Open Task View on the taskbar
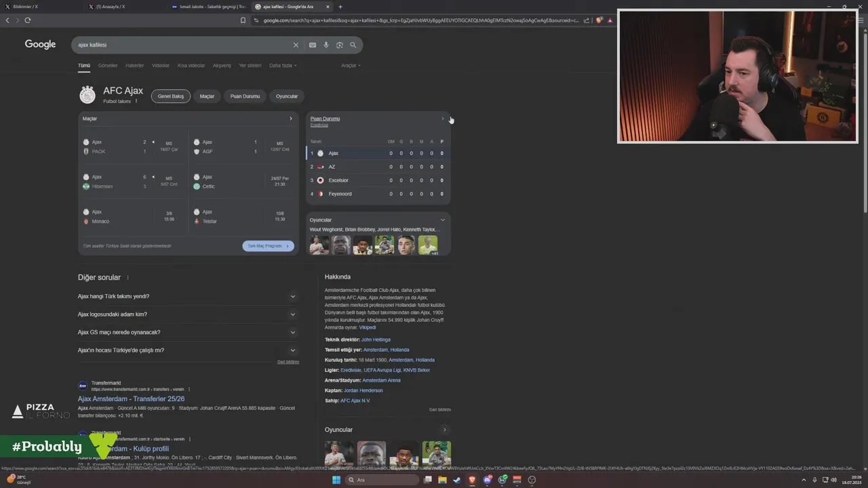 point(427,480)
